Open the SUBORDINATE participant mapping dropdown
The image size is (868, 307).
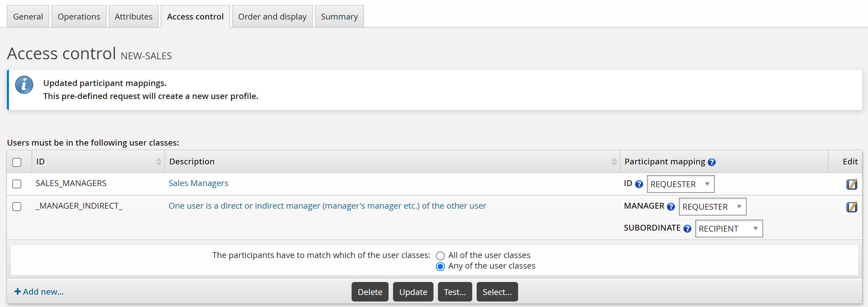click(x=729, y=229)
